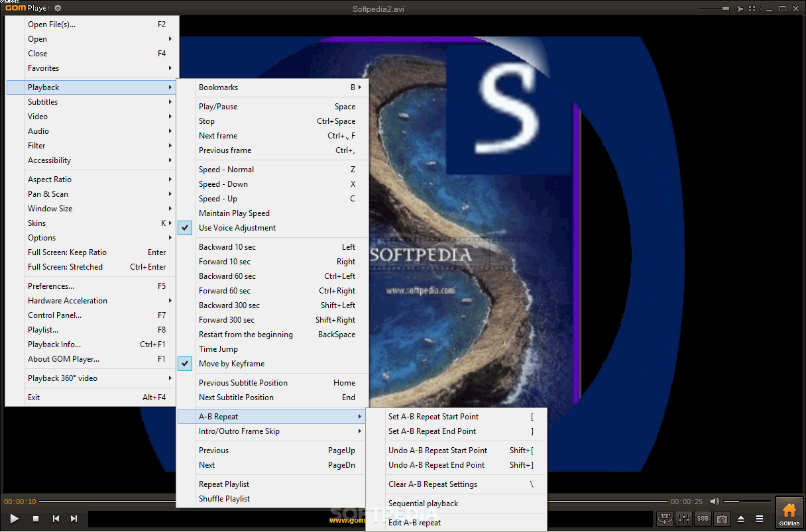Viewport: 806px width, 532px height.
Task: Open Control Panel... menu item
Action: tap(91, 315)
